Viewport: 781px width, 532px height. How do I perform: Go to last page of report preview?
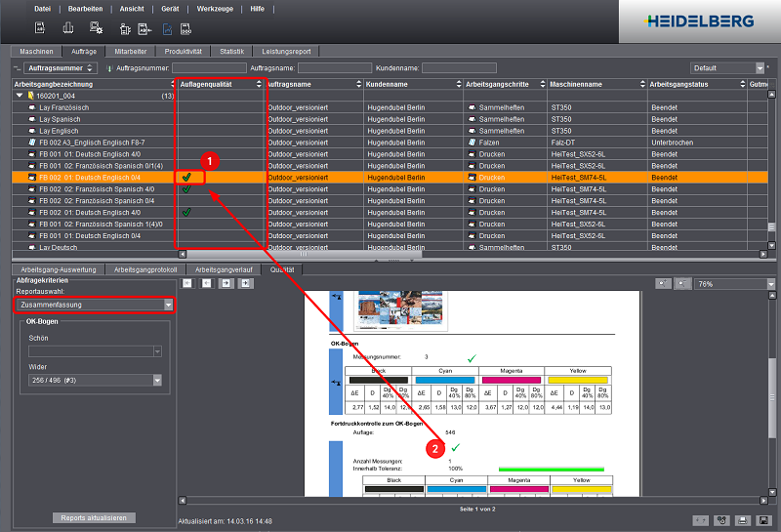246,283
